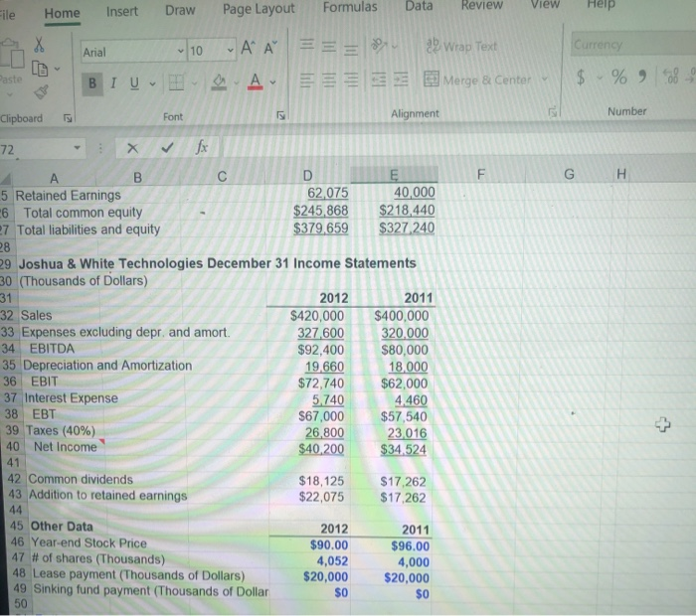696x616 pixels.
Task: Click the Borders icon
Action: pyautogui.click(x=176, y=82)
